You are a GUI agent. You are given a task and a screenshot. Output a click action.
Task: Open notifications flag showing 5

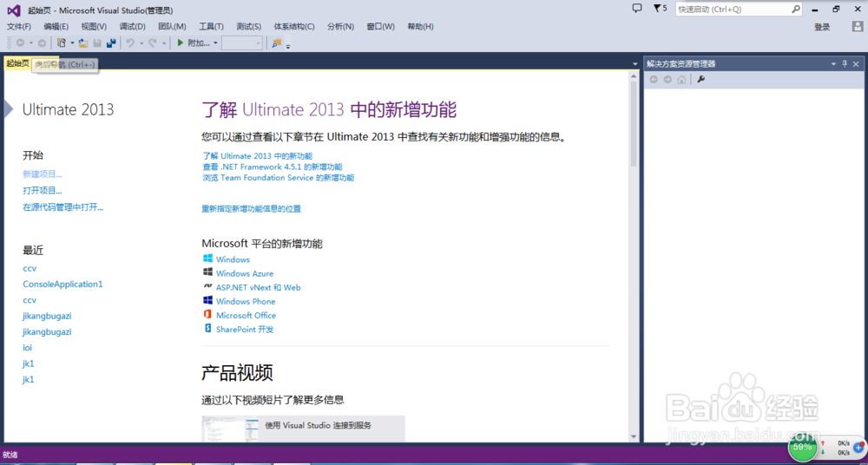660,9
